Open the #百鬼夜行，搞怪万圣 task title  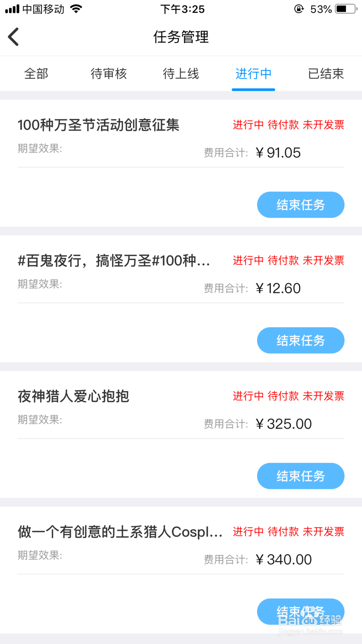coord(114,261)
